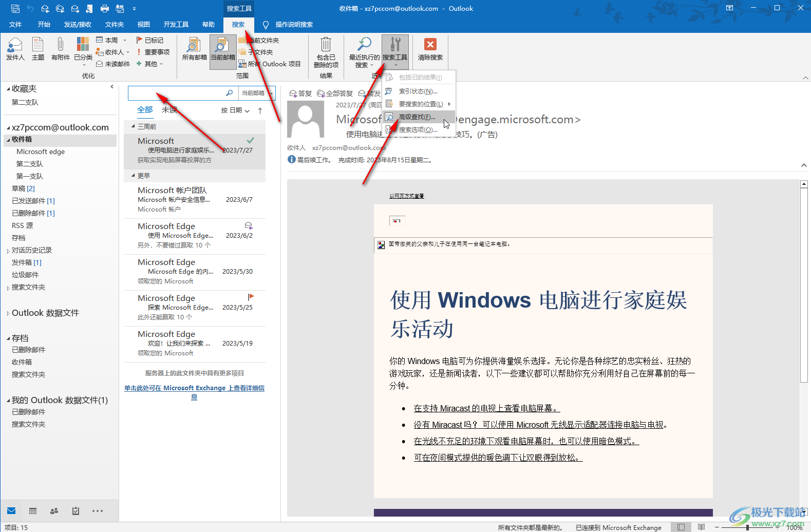Switch to 开发工具 ribbon tab

(176, 24)
